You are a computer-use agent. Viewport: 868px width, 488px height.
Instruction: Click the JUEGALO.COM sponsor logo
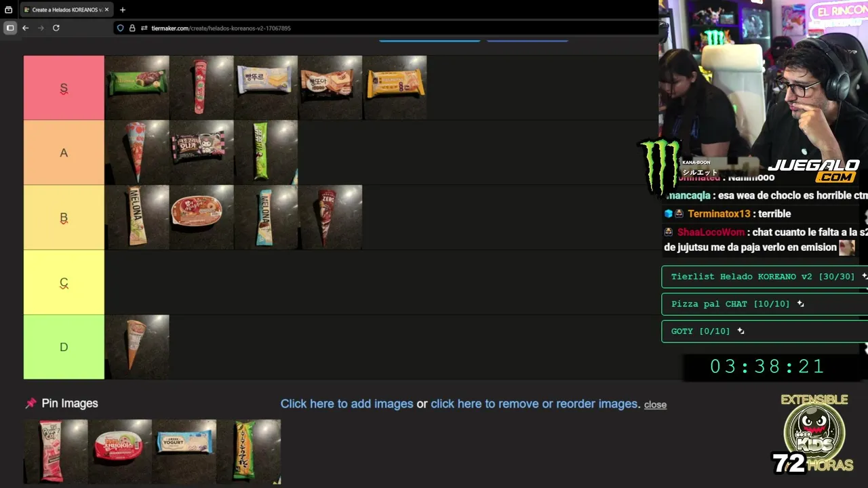814,171
